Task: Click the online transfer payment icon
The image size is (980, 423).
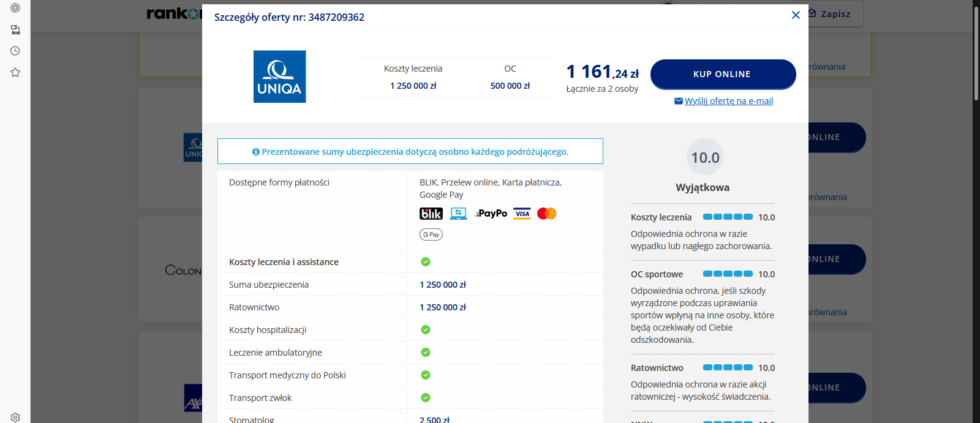Action: click(459, 214)
